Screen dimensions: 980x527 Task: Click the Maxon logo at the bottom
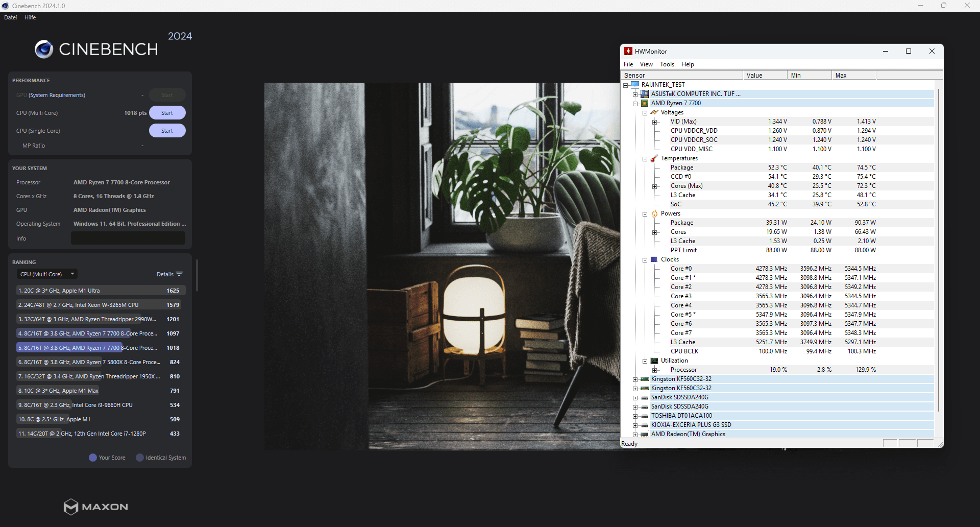tap(96, 507)
